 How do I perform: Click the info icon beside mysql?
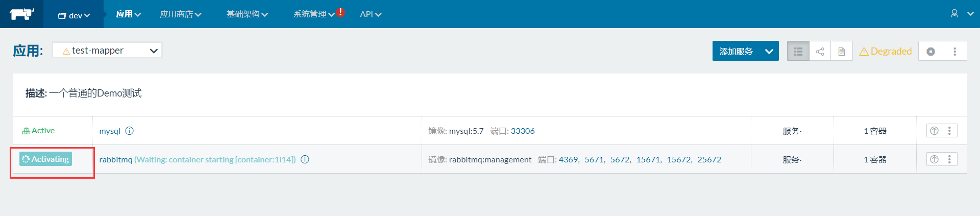click(x=130, y=131)
